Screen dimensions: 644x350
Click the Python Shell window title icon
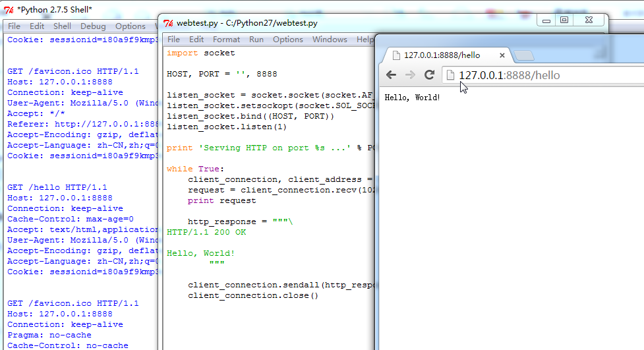(x=9, y=10)
